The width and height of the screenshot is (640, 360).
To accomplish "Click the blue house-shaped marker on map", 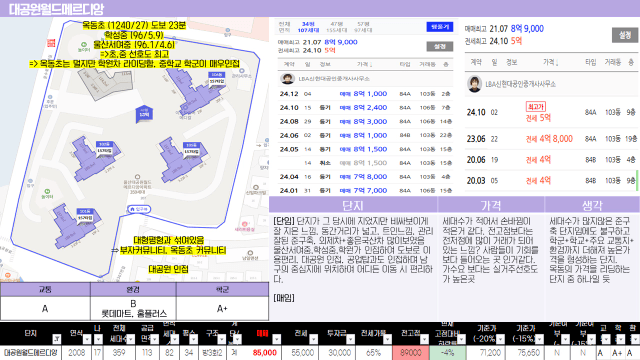I will point(144,113).
